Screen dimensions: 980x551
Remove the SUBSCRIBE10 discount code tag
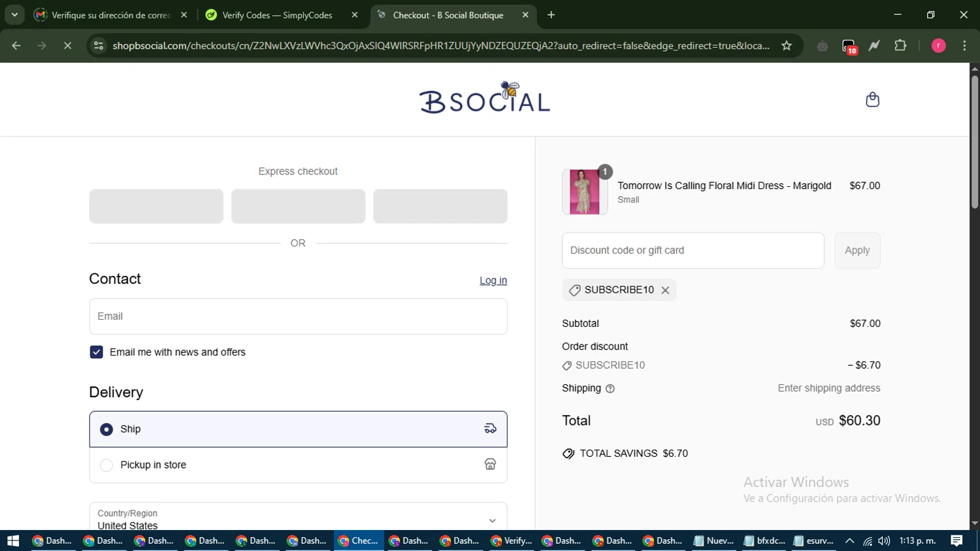665,290
